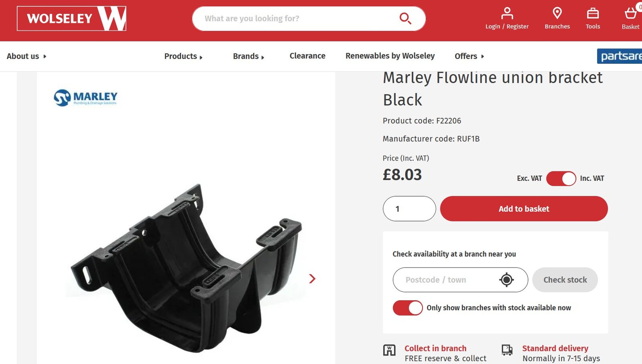Viewport: 642px width, 364px height.
Task: Open the Login / Register account icon
Action: tap(507, 13)
